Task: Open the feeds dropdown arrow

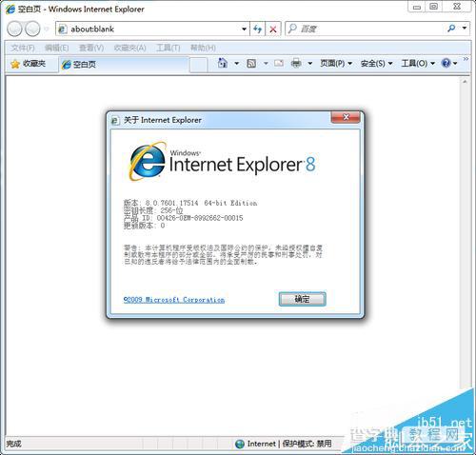Action: [266, 64]
